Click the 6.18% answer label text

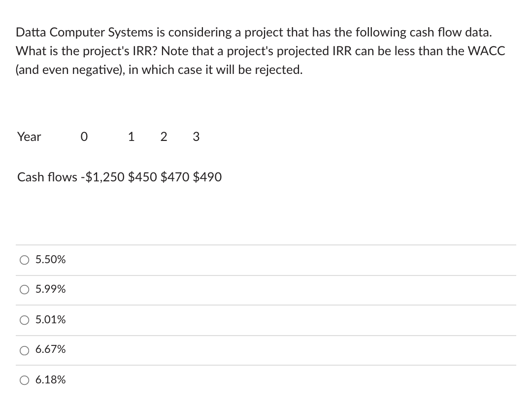click(x=51, y=380)
